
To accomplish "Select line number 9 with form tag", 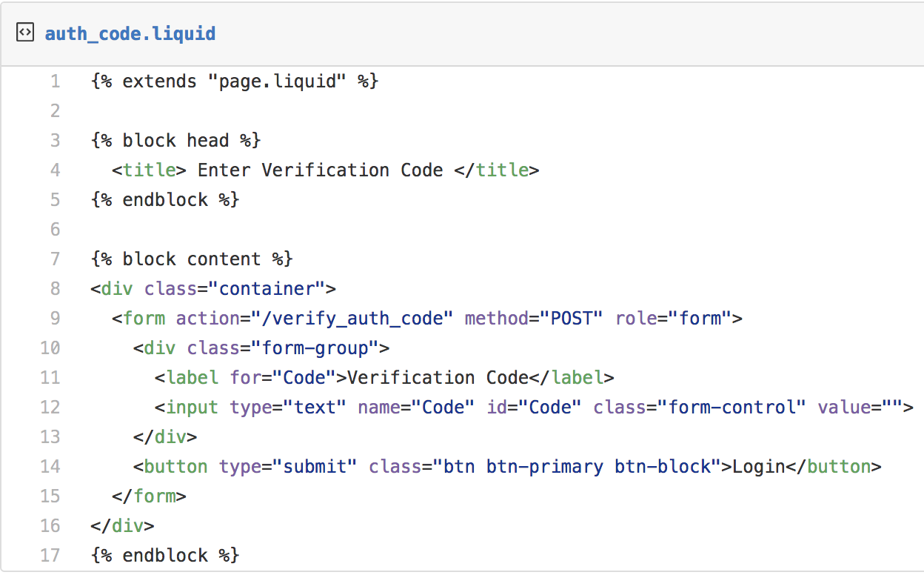I will 56,319.
